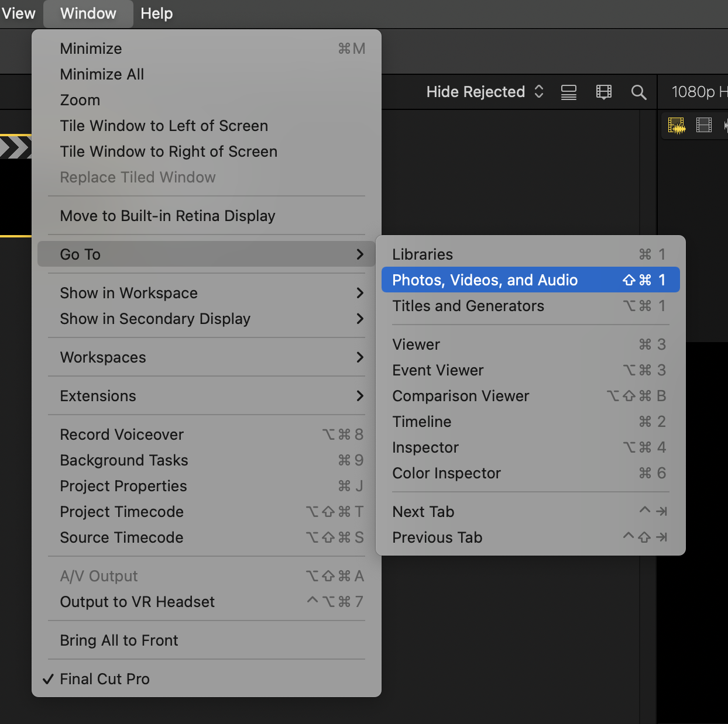Screen dimensions: 728x724
Task: Switch the browser to list view
Action: [568, 92]
